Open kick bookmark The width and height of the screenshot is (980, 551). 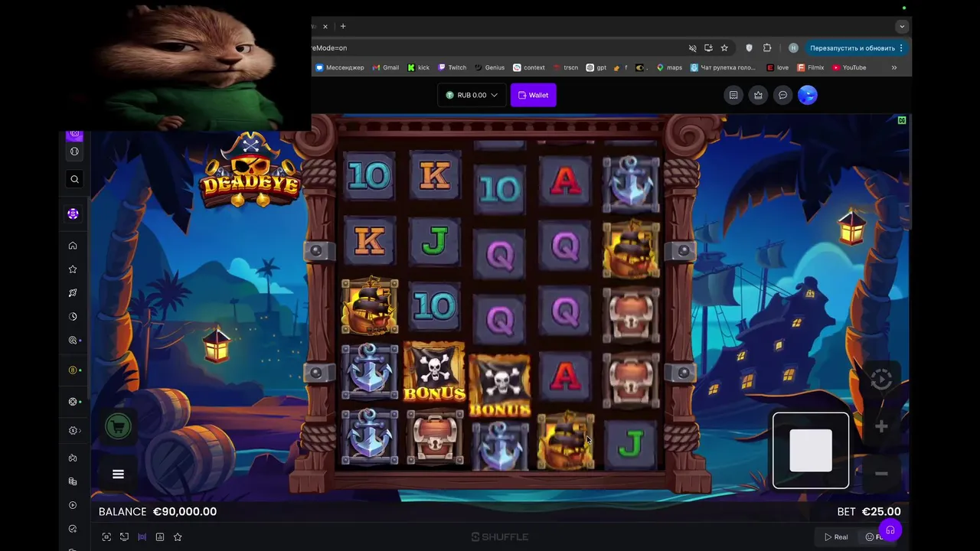coord(418,67)
